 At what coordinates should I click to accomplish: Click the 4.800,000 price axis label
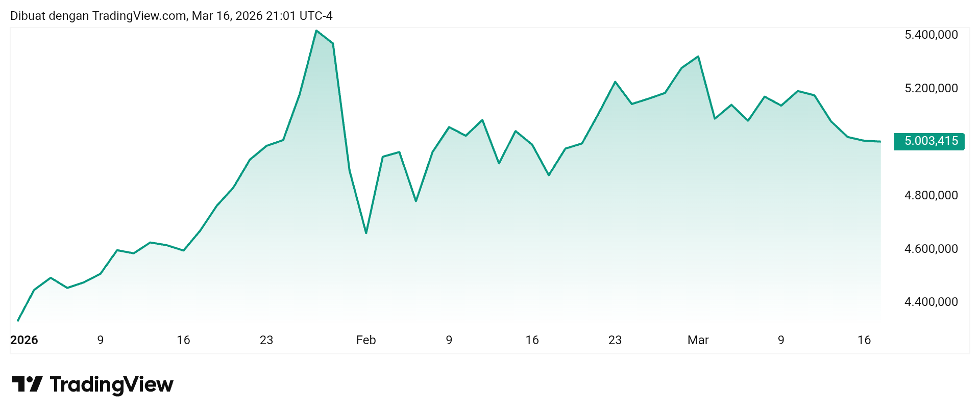click(931, 195)
